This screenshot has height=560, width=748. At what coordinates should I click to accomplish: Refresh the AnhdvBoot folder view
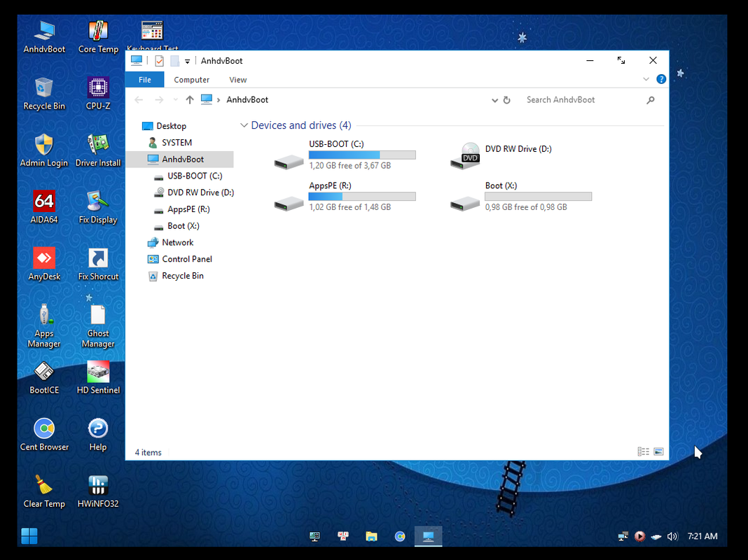[x=506, y=100]
